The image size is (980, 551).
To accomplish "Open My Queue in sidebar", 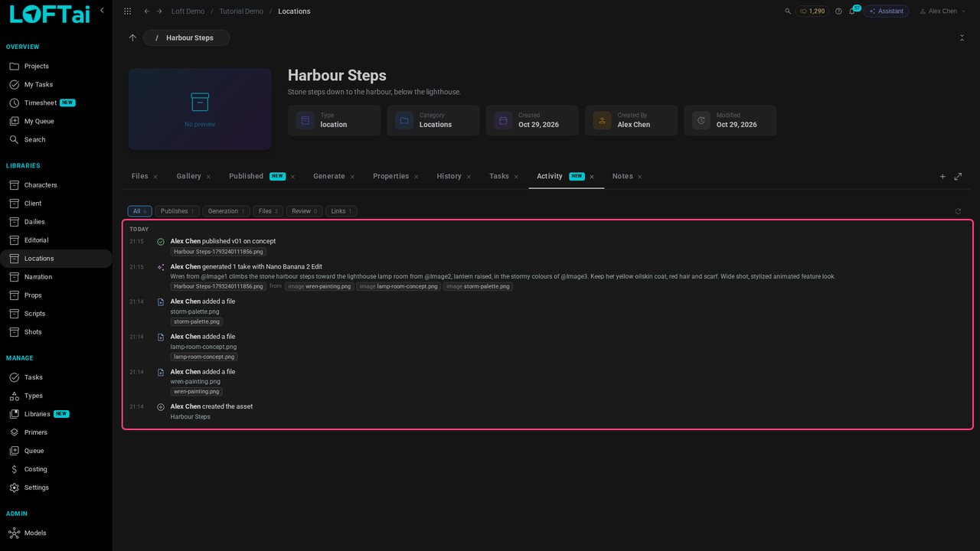I will (39, 122).
